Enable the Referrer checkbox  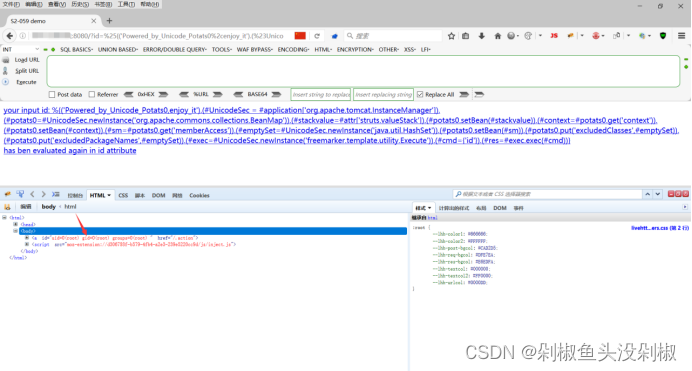[92, 94]
